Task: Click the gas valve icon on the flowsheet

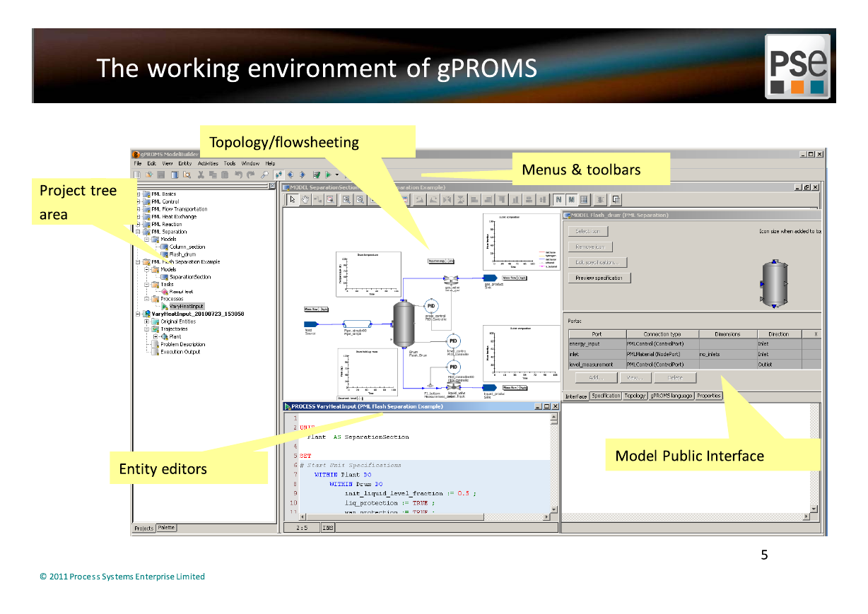Action: click(x=450, y=279)
